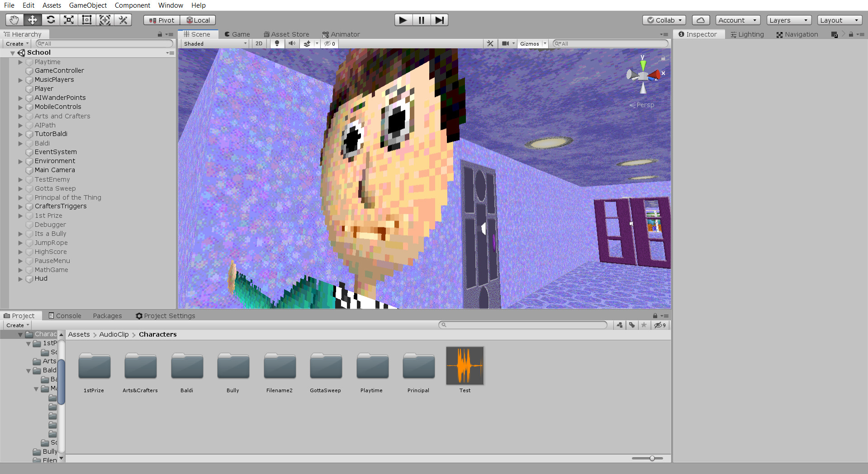
Task: Select the Move tool
Action: point(32,20)
